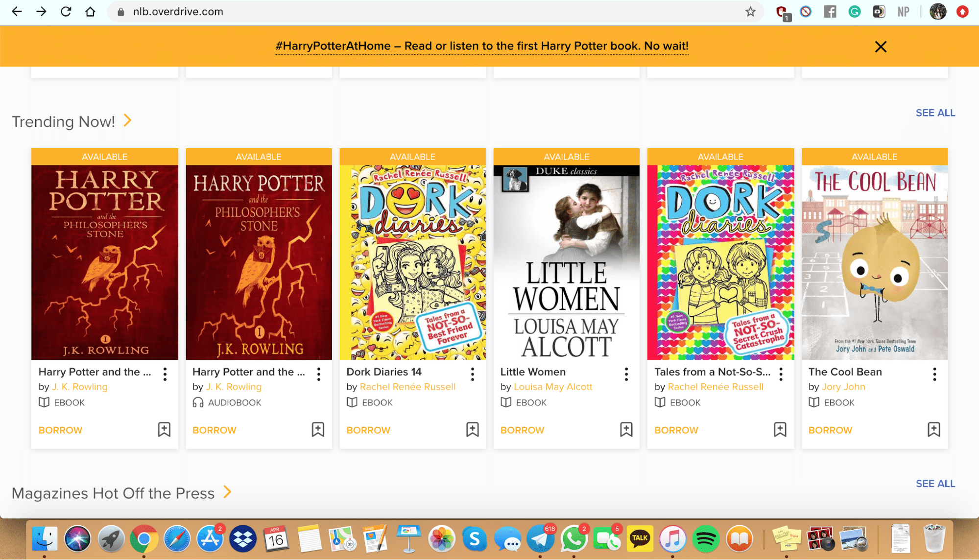Image resolution: width=979 pixels, height=560 pixels.
Task: Bookmark the Little Women ebook for later
Action: click(626, 429)
